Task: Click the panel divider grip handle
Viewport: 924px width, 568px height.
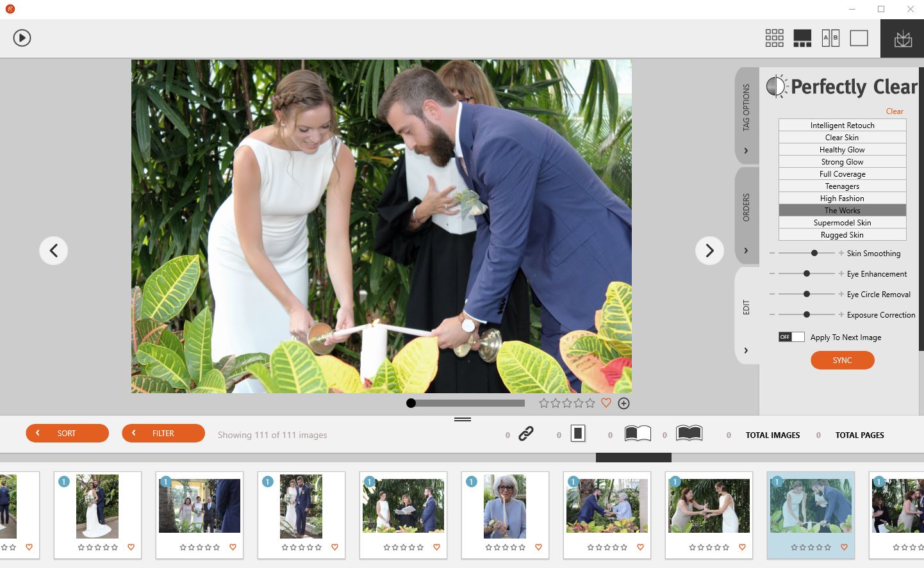Action: [463, 419]
